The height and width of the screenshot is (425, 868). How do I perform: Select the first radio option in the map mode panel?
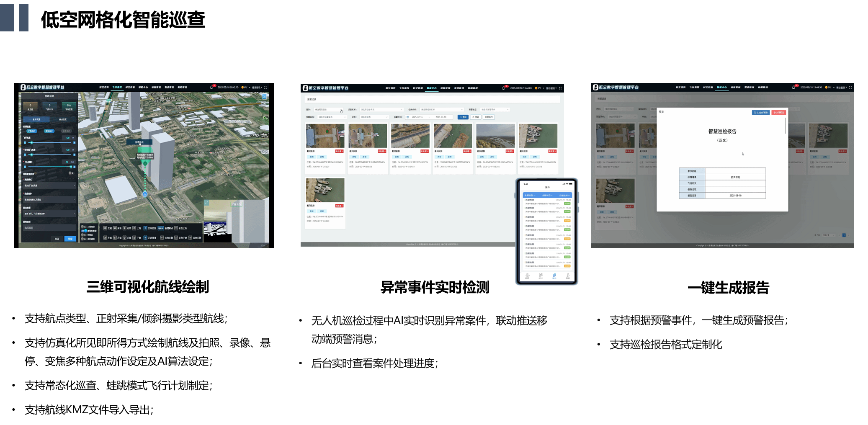point(82,227)
